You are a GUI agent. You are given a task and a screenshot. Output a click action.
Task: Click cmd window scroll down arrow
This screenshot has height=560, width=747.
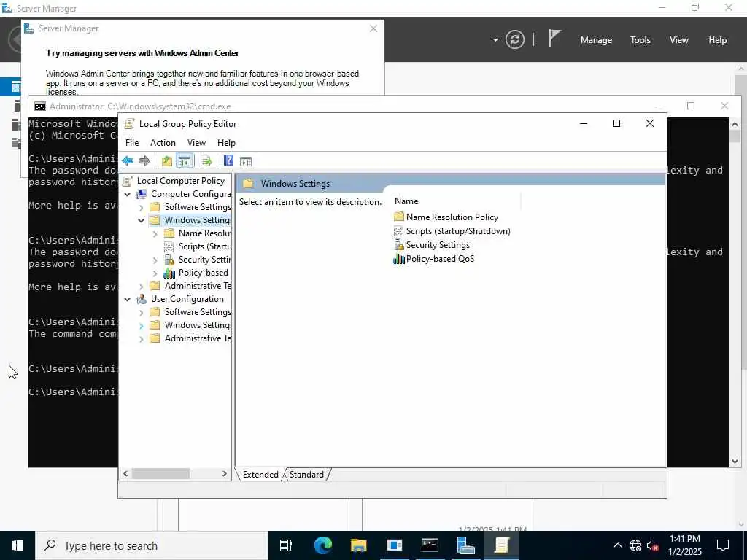(735, 462)
